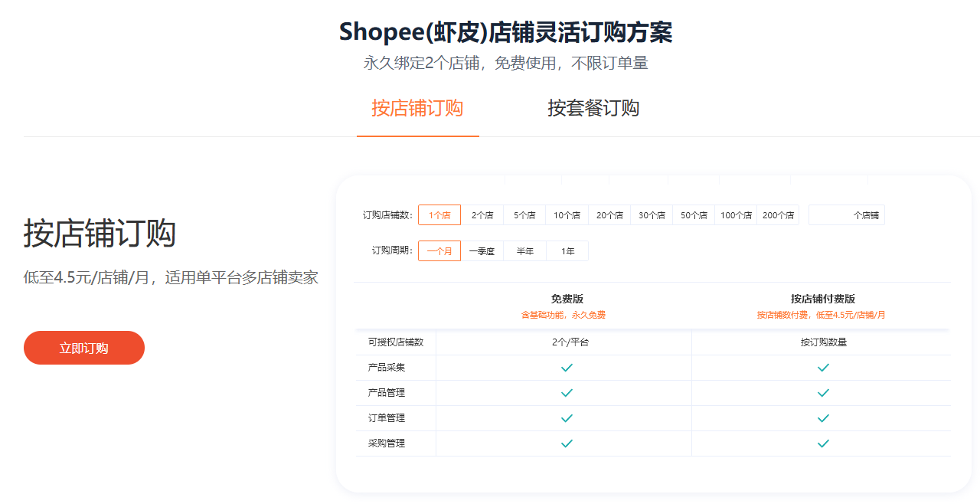This screenshot has height=504, width=980.
Task: Click 按店铺付费版 checkmark in the 订单管理 row
Action: point(823,418)
